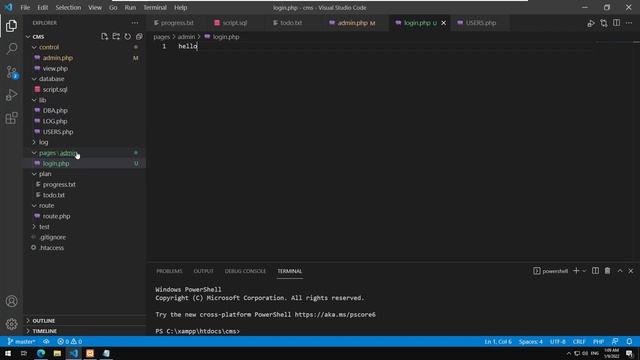Click the New File icon in CMS header
Image resolution: width=640 pixels, height=360 pixels.
point(104,37)
